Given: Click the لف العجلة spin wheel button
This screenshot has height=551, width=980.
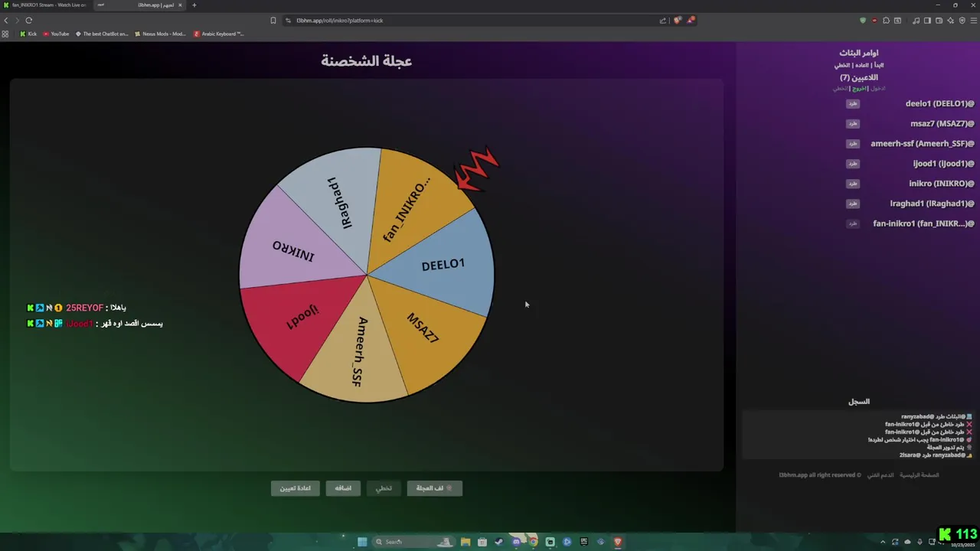Looking at the screenshot, I should (434, 488).
